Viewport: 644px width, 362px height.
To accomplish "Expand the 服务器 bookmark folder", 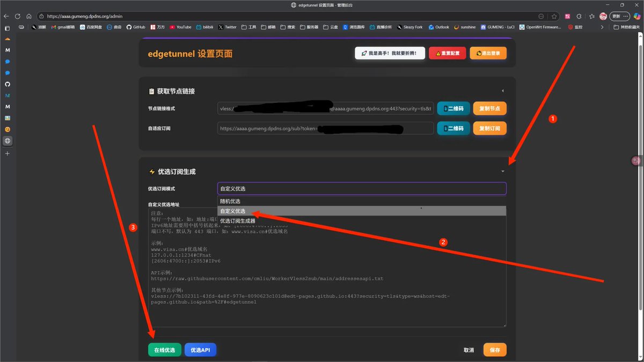I will click(x=309, y=27).
